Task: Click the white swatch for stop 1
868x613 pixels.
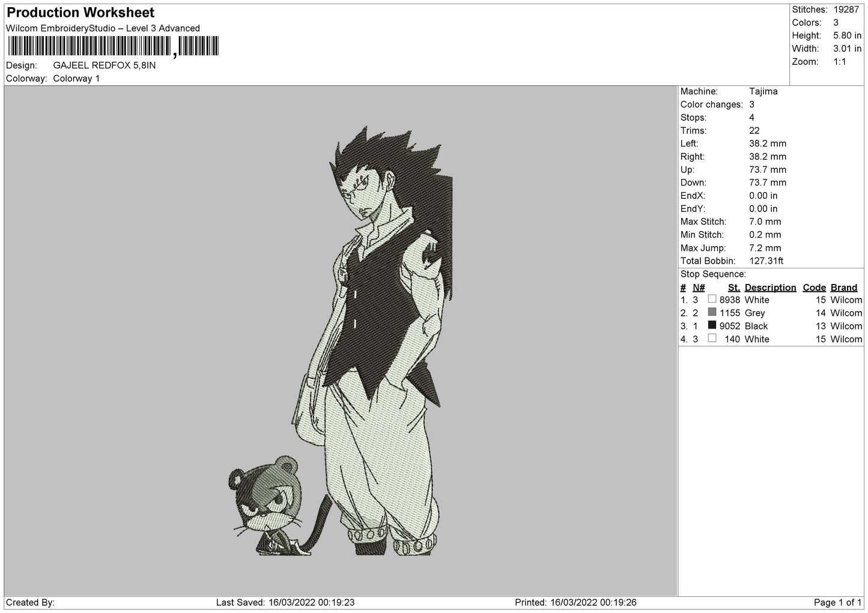Action: (712, 299)
